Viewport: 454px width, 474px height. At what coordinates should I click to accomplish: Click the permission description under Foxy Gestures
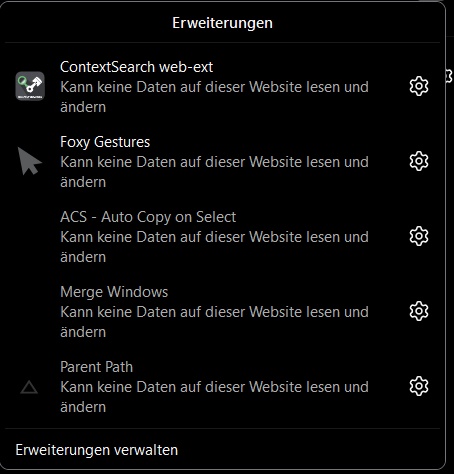214,172
